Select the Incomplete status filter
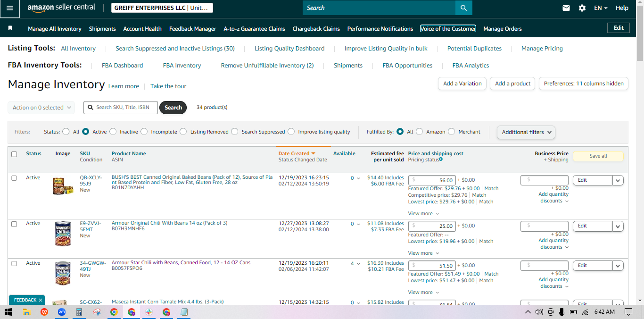644x319 pixels. click(144, 132)
